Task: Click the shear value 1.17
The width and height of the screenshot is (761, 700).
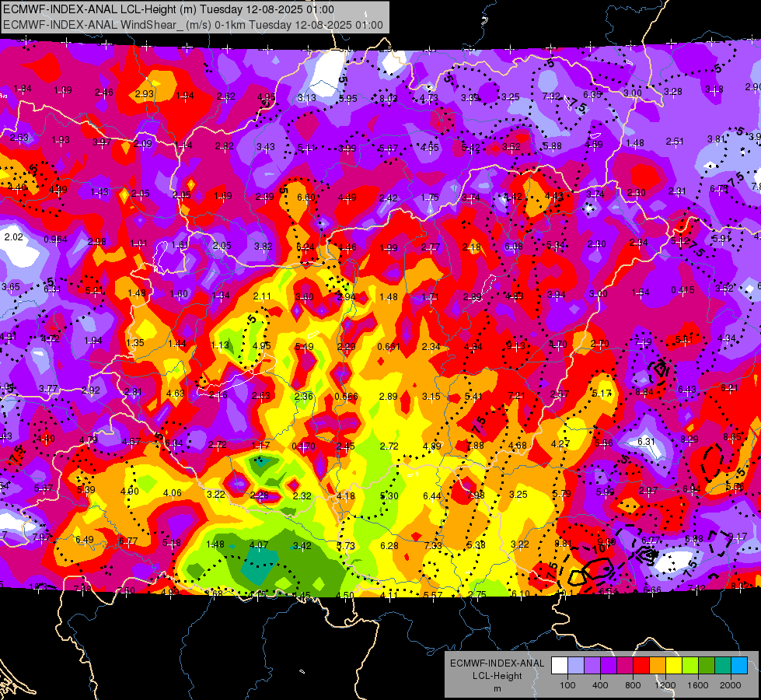Action: [x=260, y=446]
